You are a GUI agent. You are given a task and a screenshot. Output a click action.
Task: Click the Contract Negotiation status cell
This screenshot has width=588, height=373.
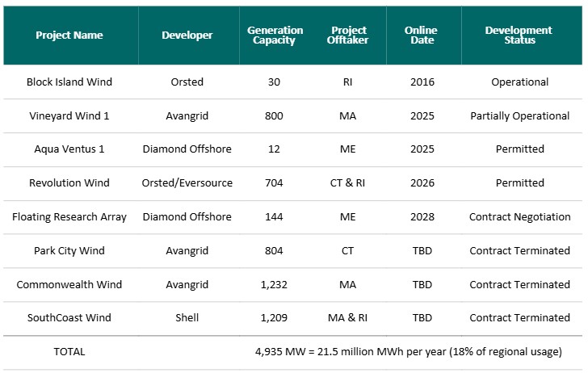pyautogui.click(x=520, y=216)
